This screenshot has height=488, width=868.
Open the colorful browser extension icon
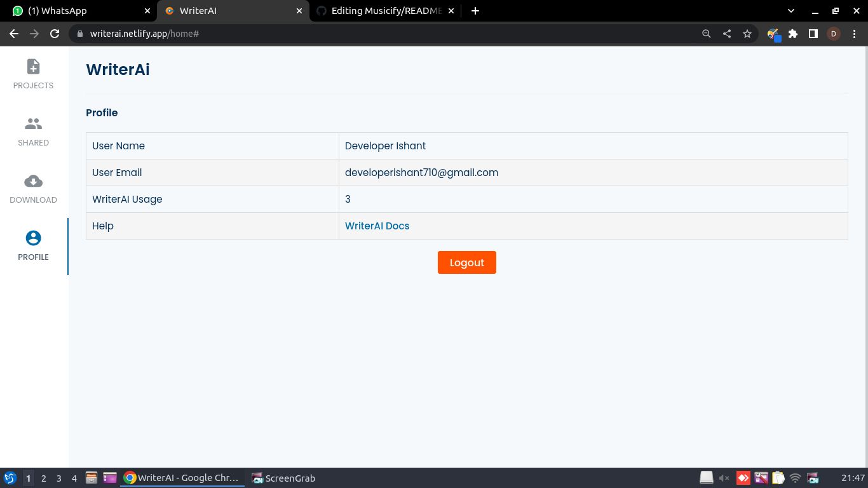pyautogui.click(x=773, y=34)
